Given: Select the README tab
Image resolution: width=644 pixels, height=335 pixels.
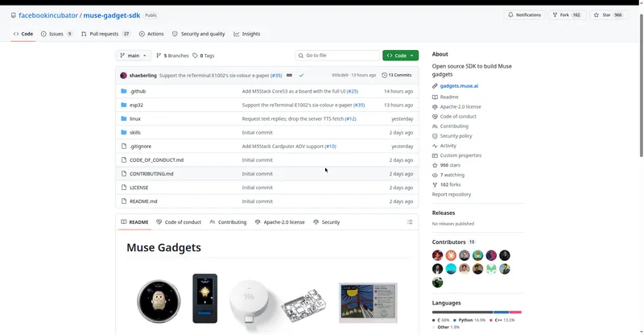Looking at the screenshot, I should pos(134,222).
